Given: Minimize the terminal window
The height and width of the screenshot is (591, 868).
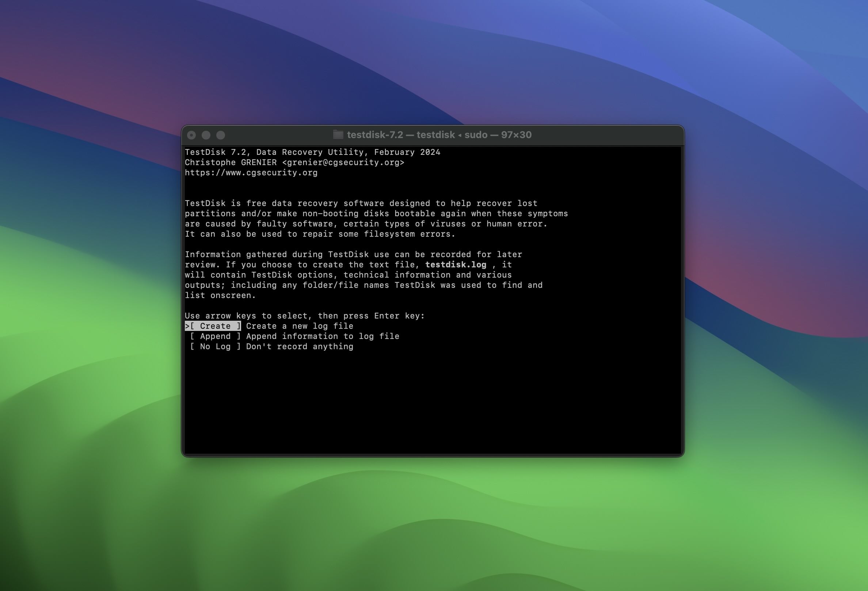Looking at the screenshot, I should tap(206, 135).
